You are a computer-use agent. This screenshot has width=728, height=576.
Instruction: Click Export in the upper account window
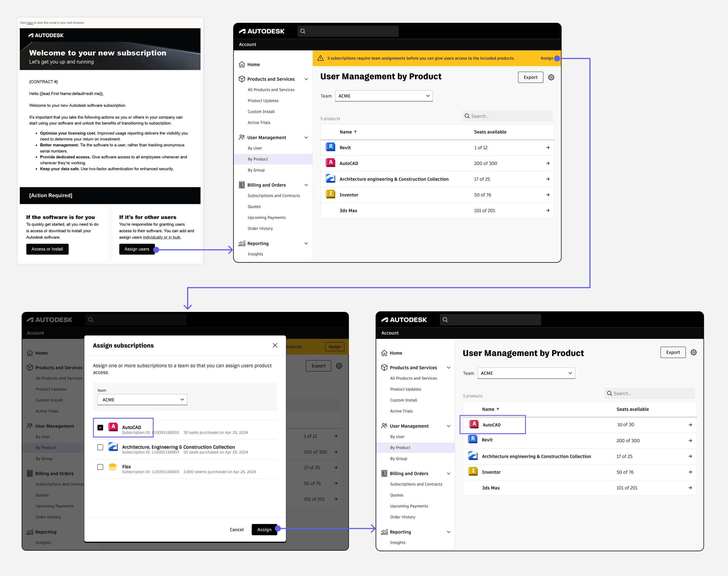[x=530, y=77]
